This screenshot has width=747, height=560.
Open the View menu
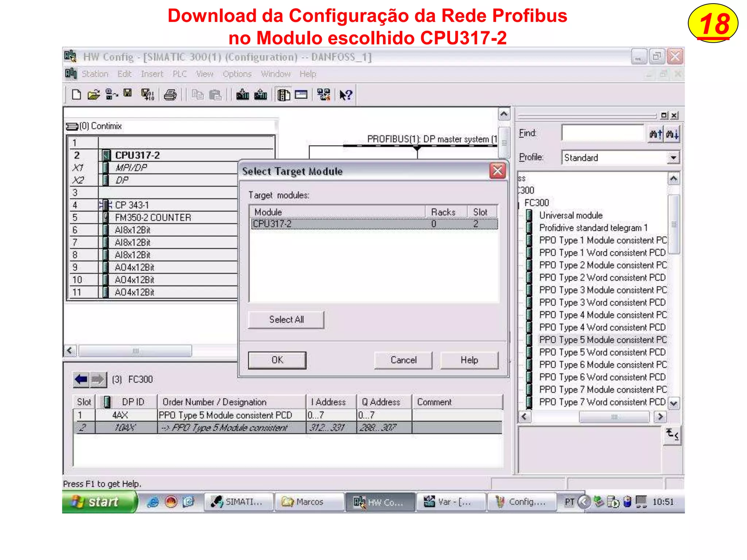coord(204,74)
